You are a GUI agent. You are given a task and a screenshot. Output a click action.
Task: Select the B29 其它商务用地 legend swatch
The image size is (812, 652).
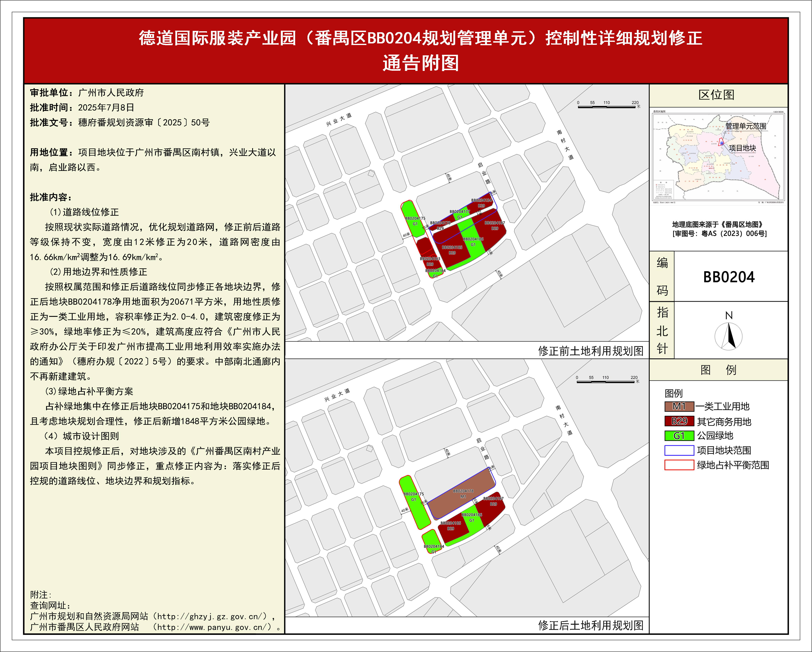[679, 421]
